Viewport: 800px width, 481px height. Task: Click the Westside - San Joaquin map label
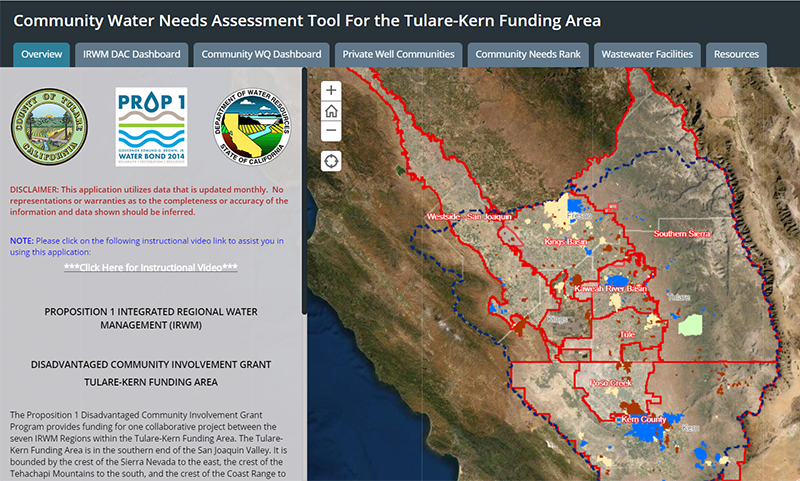[x=469, y=217]
